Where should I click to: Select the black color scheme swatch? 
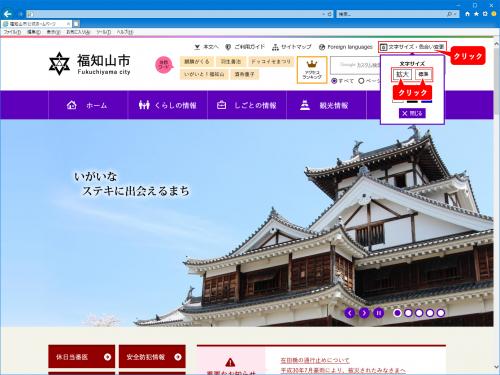point(412,101)
